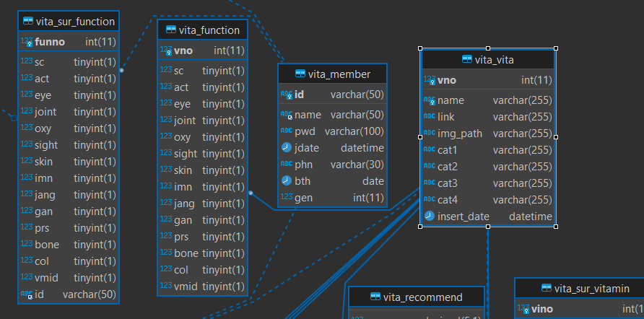
Task: Select the jang column in vita_function table
Action: [x=184, y=204]
